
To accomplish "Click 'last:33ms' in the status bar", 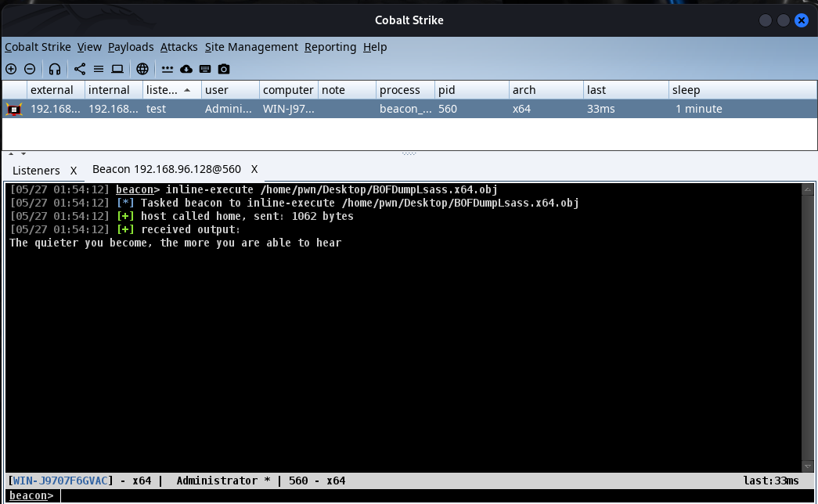I will pyautogui.click(x=770, y=481).
